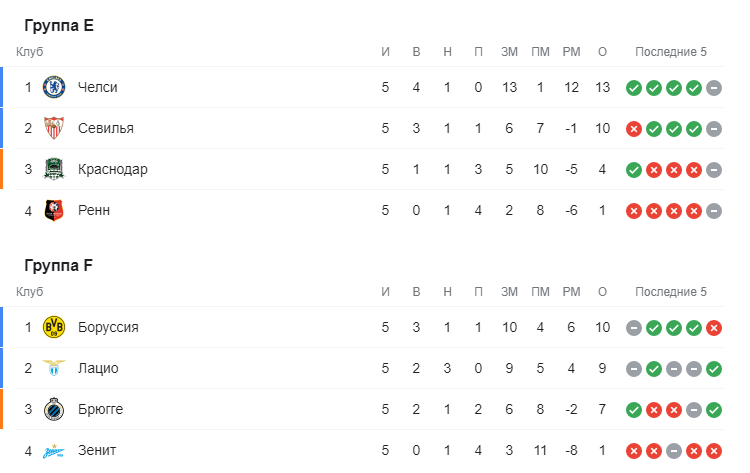Click the Rennes club crest icon
Image resolution: width=750 pixels, height=473 pixels.
click(x=54, y=210)
